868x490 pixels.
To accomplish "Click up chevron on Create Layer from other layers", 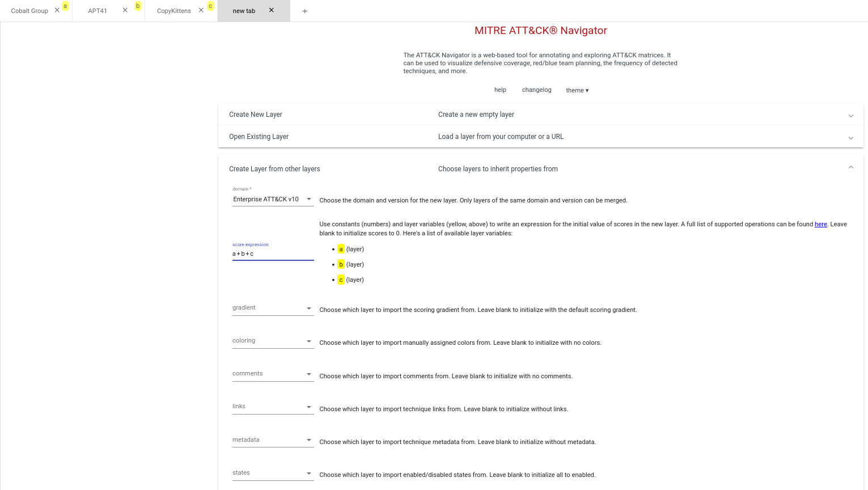I will pos(851,167).
